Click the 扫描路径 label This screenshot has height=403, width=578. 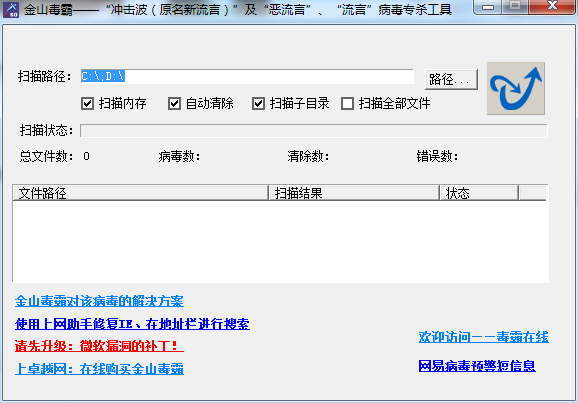(45, 77)
